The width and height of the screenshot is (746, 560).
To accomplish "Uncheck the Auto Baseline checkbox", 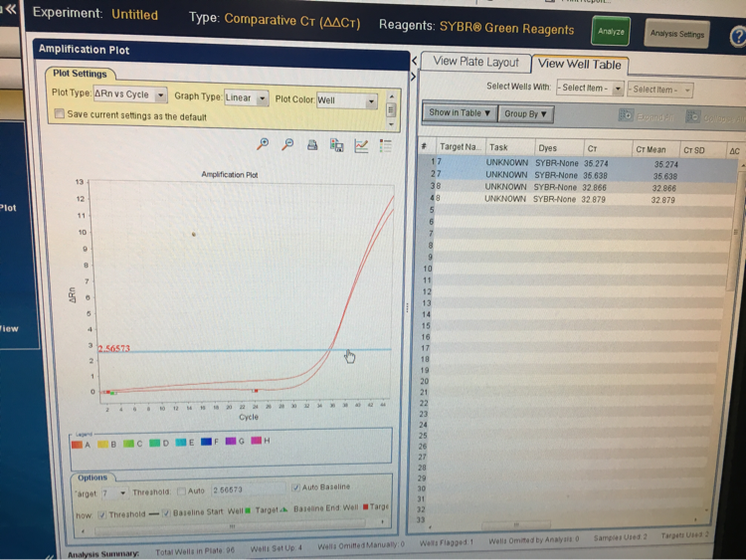I will pyautogui.click(x=296, y=487).
